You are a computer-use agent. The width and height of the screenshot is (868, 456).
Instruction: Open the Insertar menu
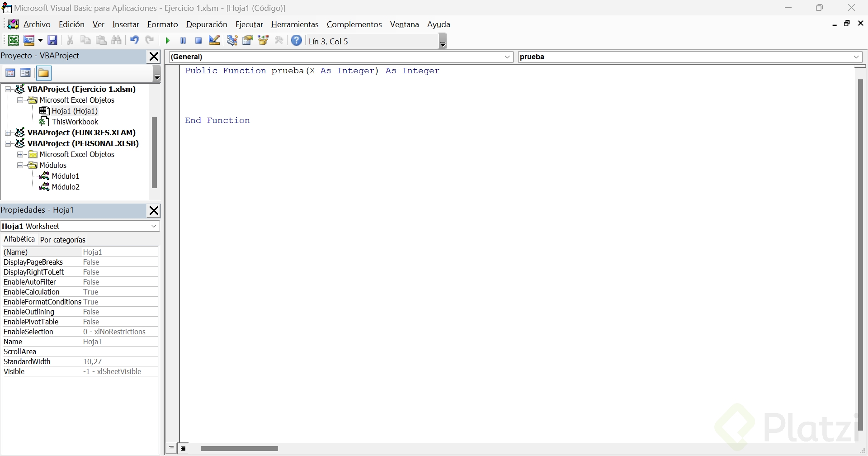click(126, 24)
